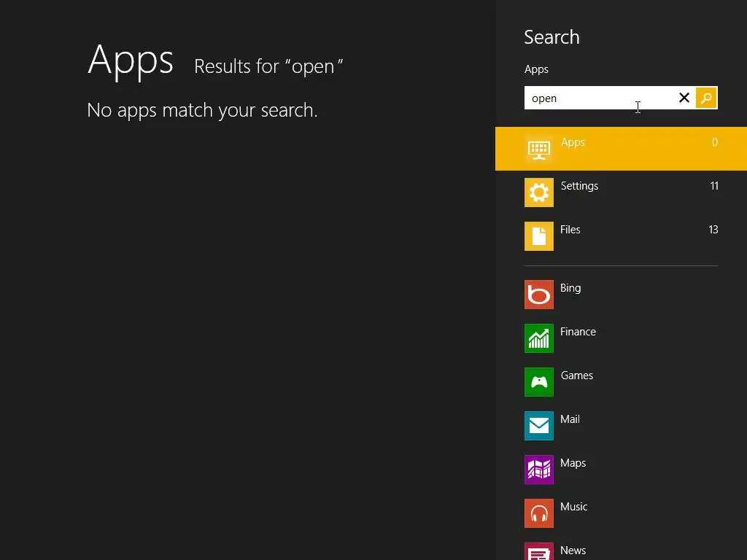Open the Games controller icon
Image resolution: width=747 pixels, height=560 pixels.
click(x=539, y=382)
